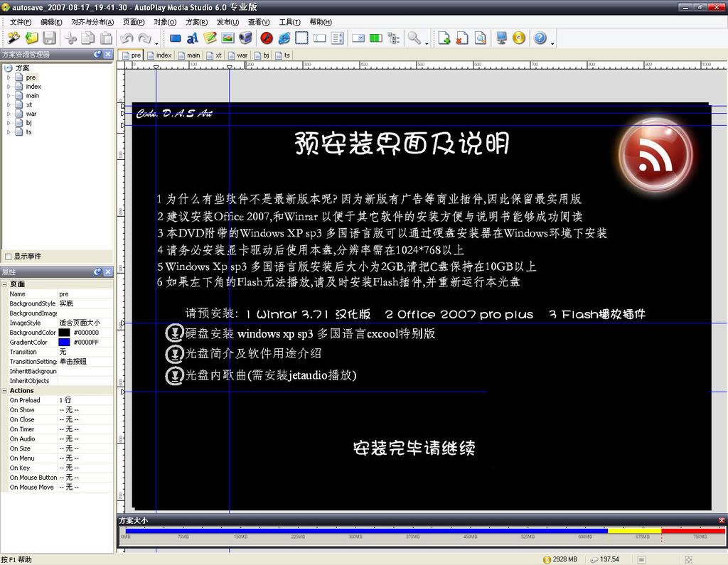728x565 pixels.
Task: Expand the pre page in the project tree
Action: [x=9, y=77]
